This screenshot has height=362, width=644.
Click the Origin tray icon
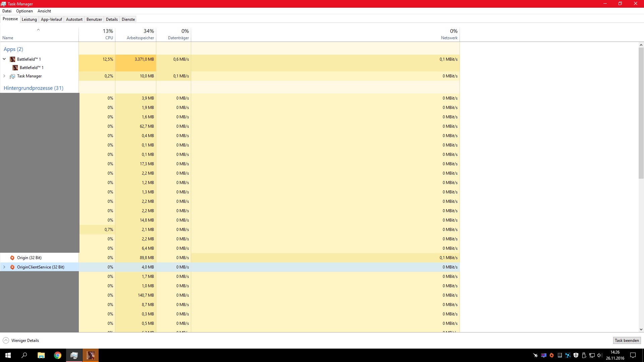pos(551,355)
